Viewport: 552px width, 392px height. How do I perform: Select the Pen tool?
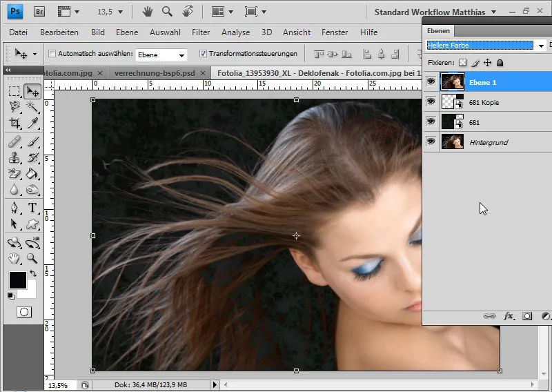[x=14, y=208]
